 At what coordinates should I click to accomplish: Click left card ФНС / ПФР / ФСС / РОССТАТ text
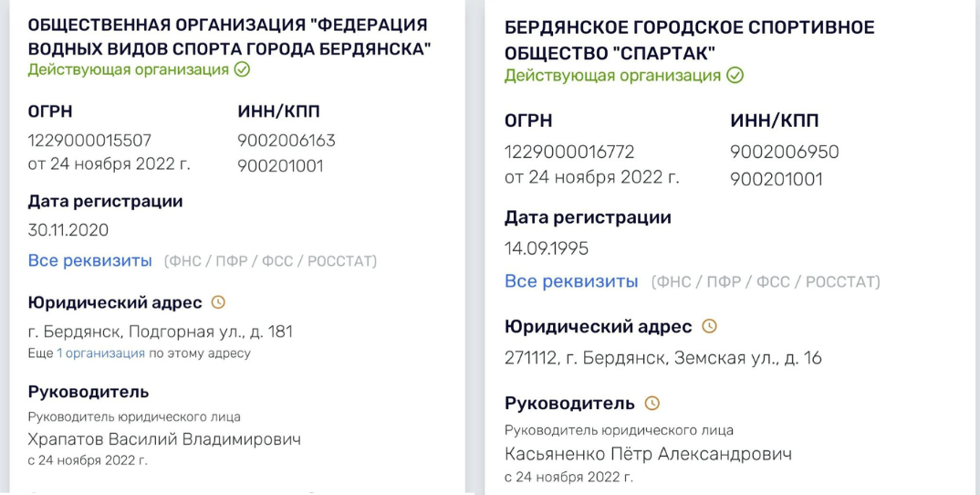point(271,261)
